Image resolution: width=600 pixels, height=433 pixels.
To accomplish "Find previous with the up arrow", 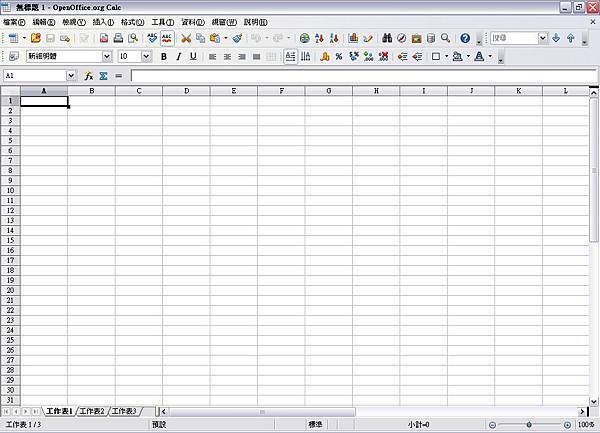I will (x=571, y=38).
